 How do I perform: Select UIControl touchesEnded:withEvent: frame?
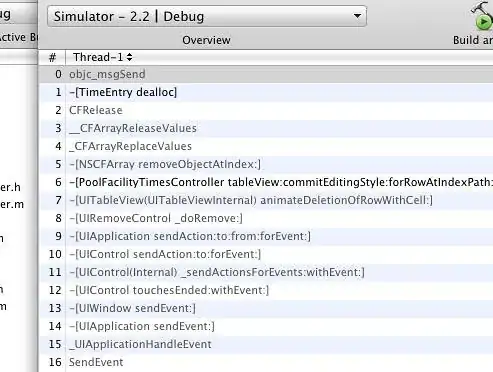click(266, 290)
